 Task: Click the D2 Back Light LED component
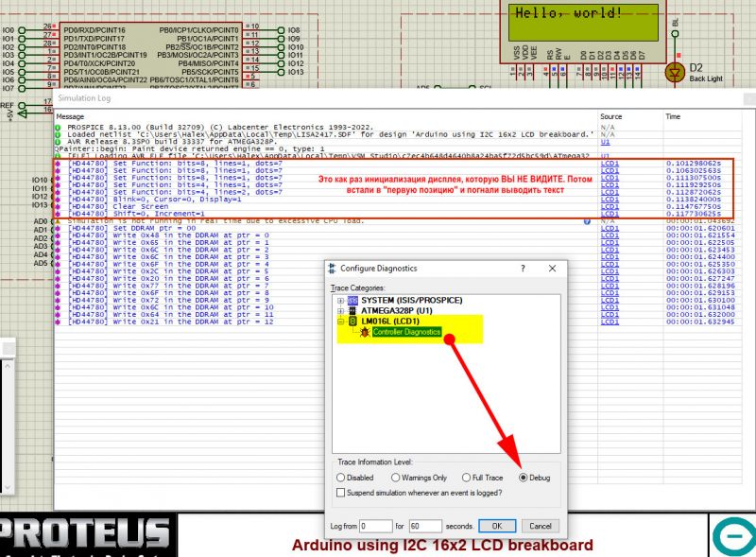point(675,74)
